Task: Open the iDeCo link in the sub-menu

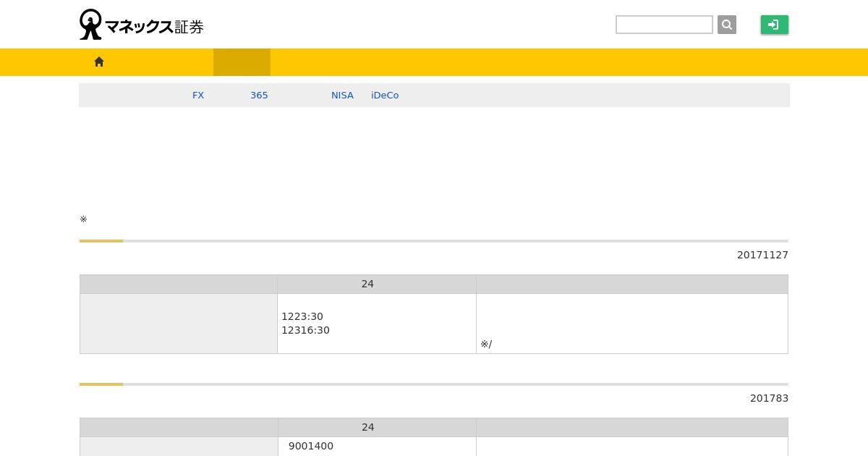Action: [x=385, y=96]
